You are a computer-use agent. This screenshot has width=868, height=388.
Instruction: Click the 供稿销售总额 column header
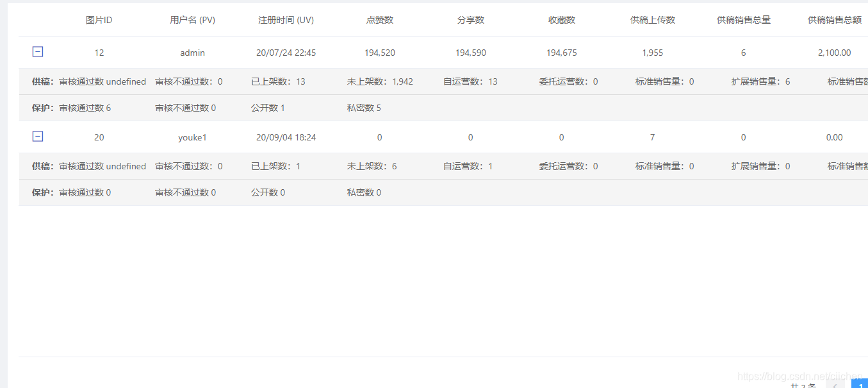pos(835,20)
